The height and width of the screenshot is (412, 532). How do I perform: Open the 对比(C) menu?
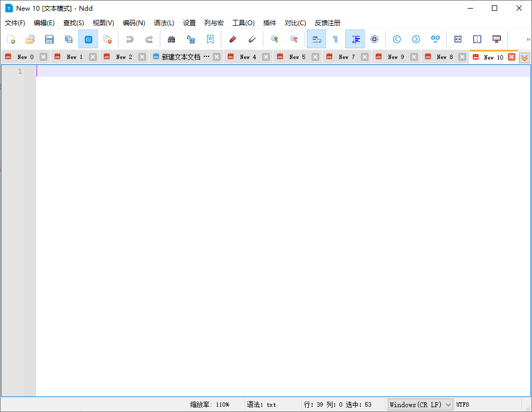coord(295,23)
